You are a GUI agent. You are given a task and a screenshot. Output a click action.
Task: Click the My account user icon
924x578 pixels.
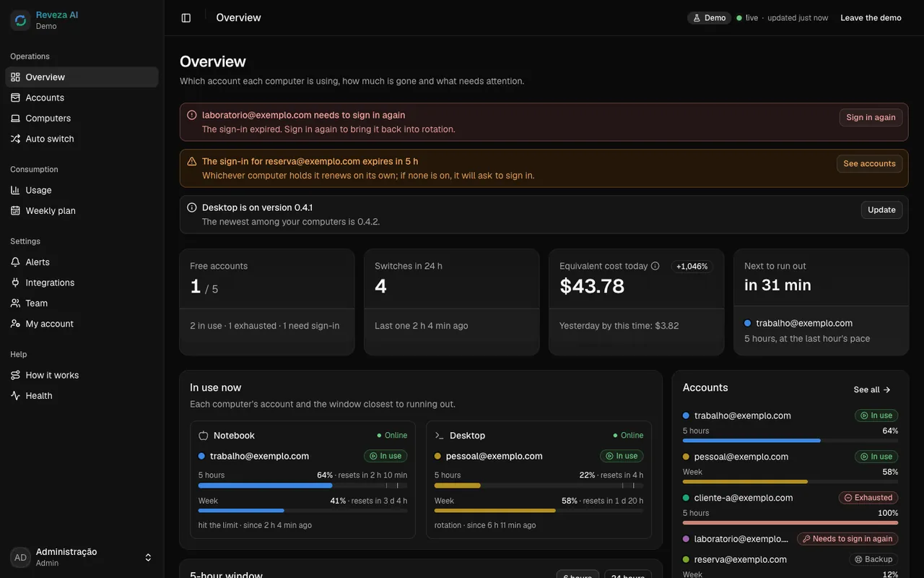coord(15,324)
